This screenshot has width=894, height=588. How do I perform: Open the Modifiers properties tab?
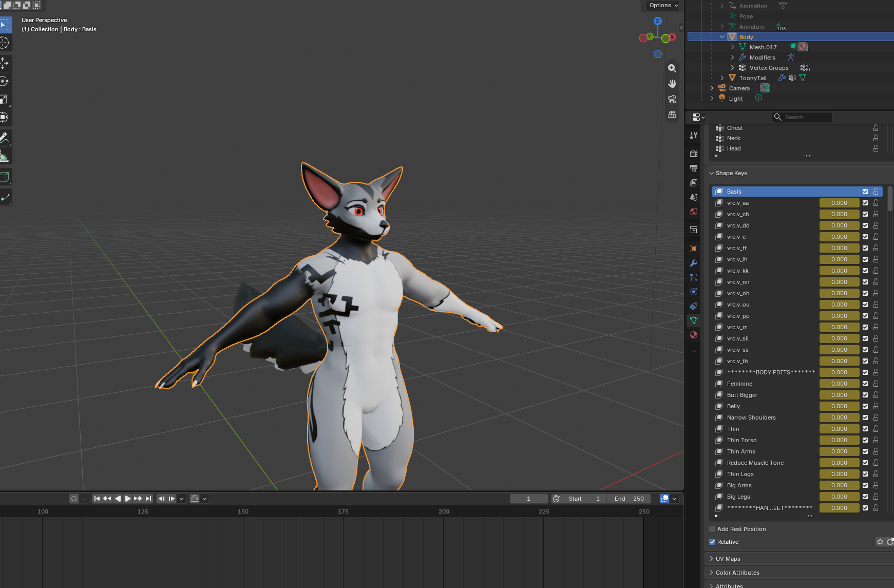point(694,263)
